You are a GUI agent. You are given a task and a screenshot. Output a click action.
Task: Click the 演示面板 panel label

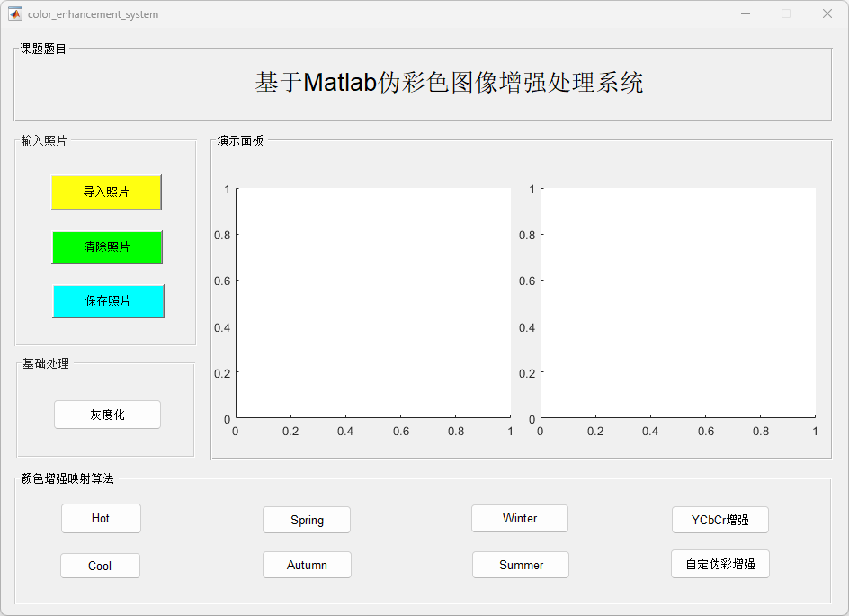[240, 141]
